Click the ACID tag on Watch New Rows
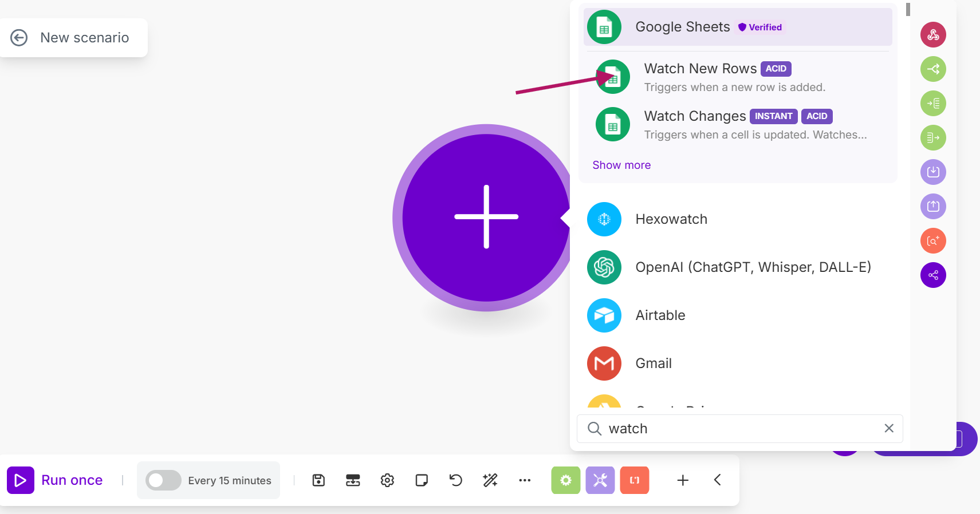The height and width of the screenshot is (514, 980). [776, 69]
